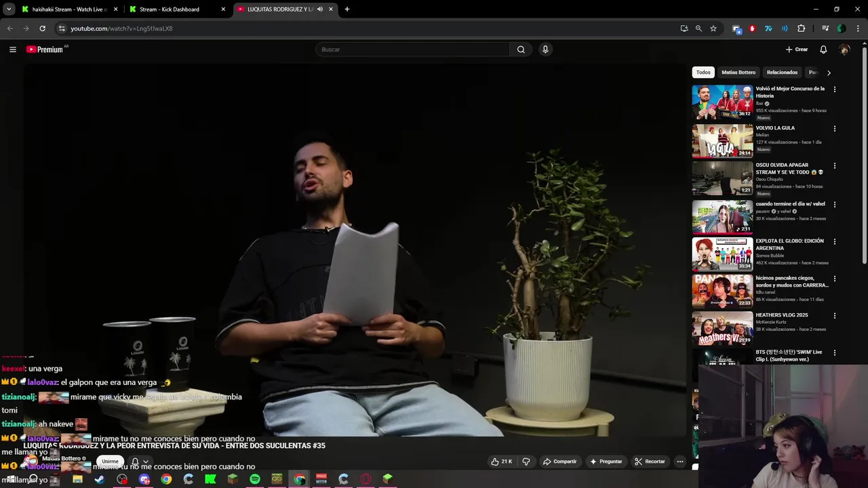Click the page vertical scrollbar

[x=864, y=156]
